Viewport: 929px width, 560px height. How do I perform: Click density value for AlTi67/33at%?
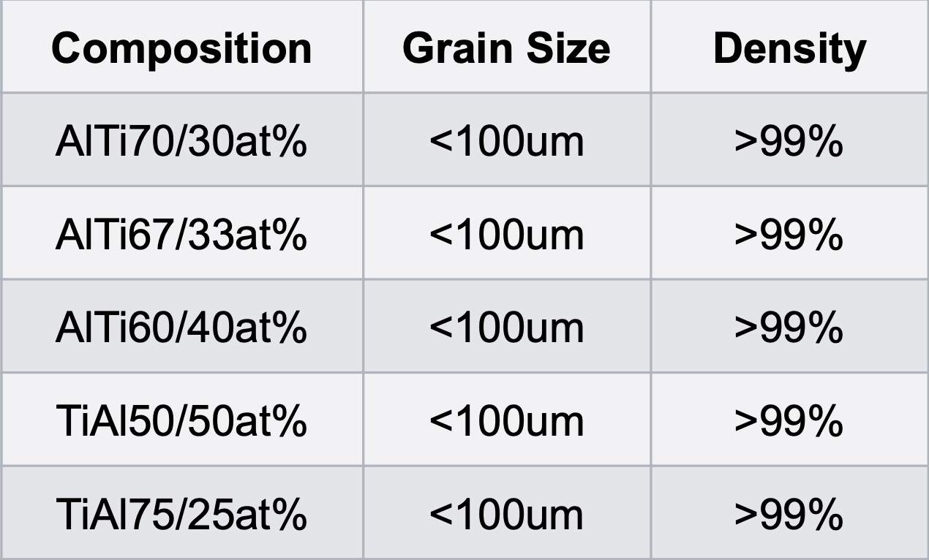(789, 235)
